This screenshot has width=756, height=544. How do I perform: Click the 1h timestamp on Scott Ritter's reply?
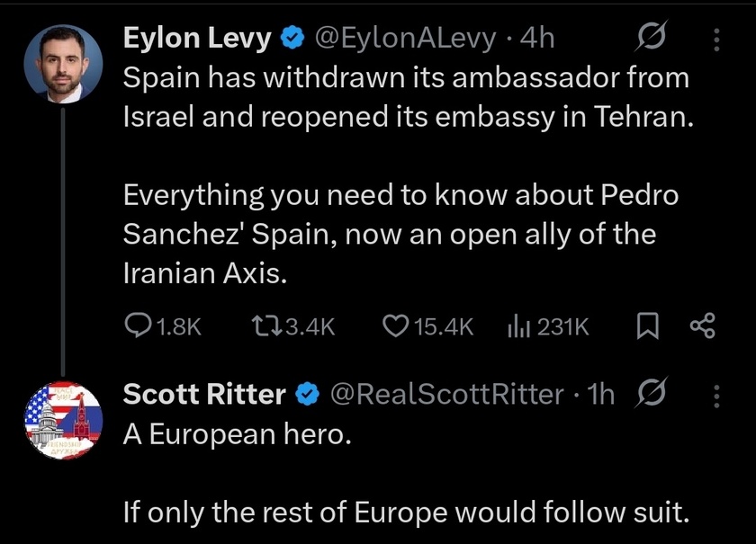tap(601, 393)
